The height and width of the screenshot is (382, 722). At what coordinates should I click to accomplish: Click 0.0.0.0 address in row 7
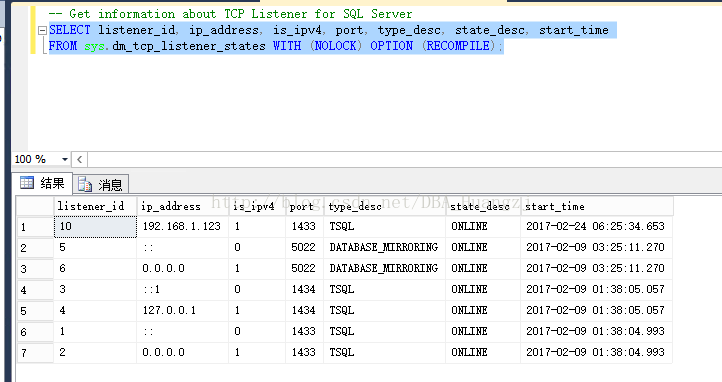click(183, 353)
